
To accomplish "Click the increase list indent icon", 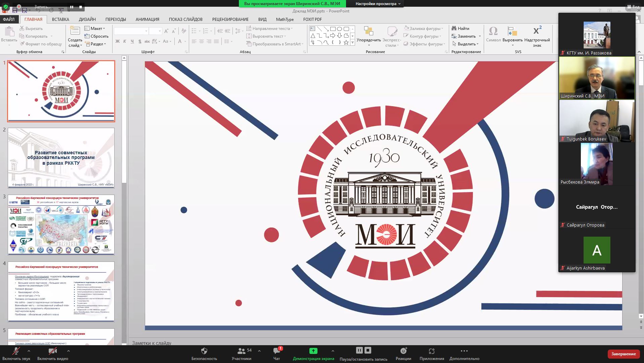I will 227,31.
